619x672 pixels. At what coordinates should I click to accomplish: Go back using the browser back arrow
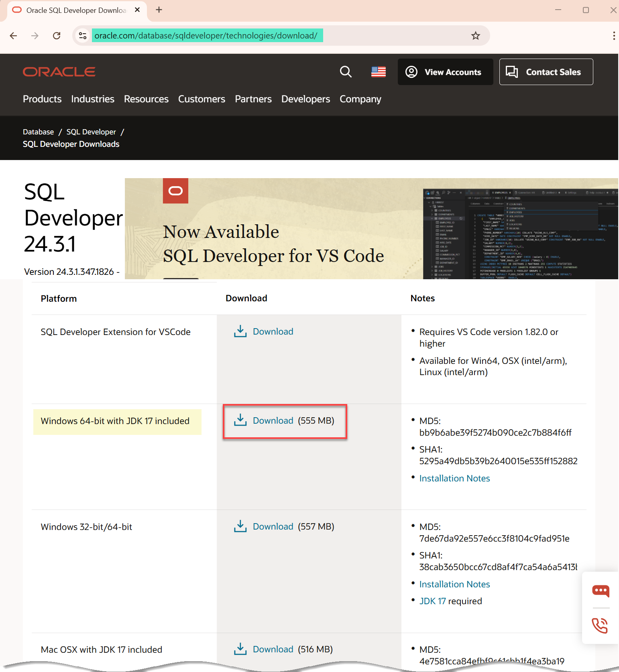pyautogui.click(x=14, y=36)
